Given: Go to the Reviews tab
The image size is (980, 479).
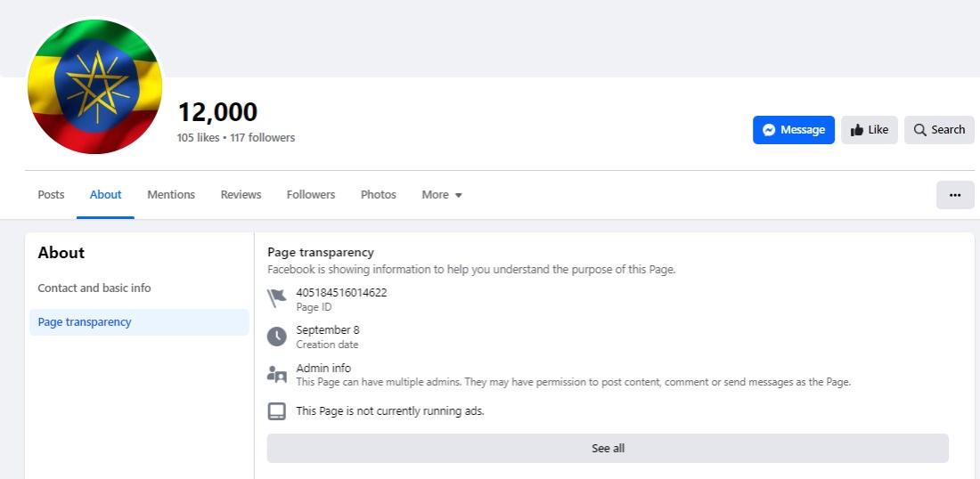Looking at the screenshot, I should (x=241, y=195).
